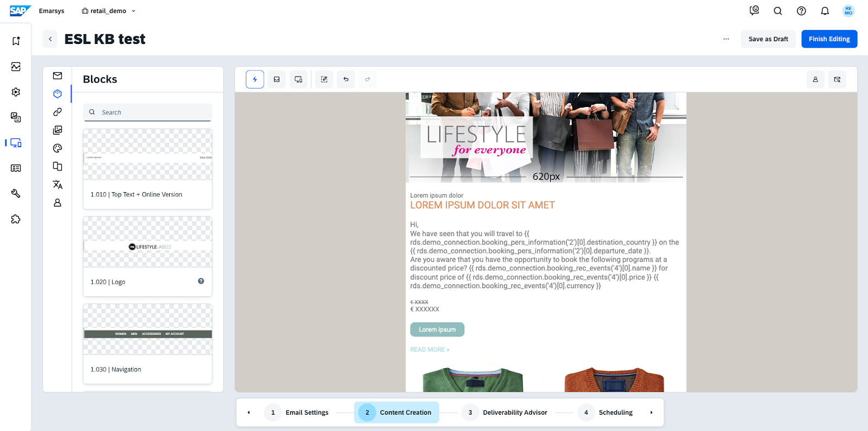Open the gear settings icon in left navigation
Screen dimensions: 868x431
tap(16, 92)
